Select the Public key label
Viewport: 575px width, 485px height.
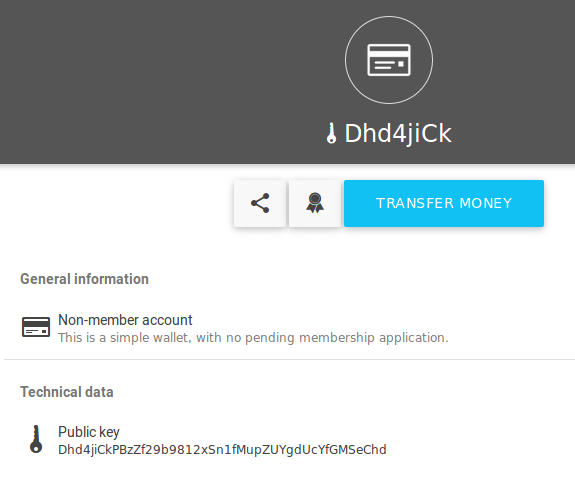pos(89,432)
